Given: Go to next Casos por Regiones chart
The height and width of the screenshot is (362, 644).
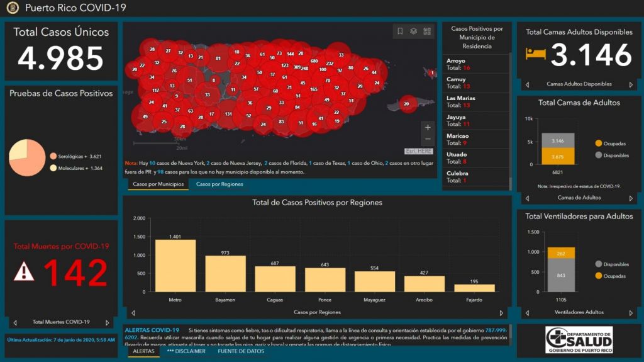Looking at the screenshot, I should (501, 313).
